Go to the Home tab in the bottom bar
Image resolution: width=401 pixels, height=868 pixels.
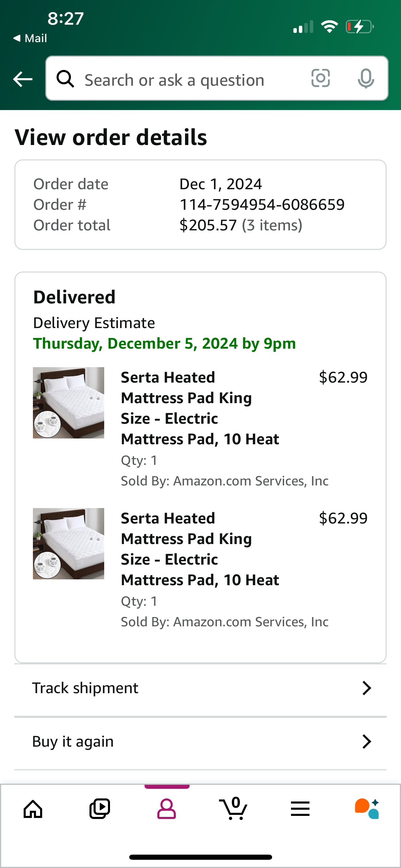33,809
